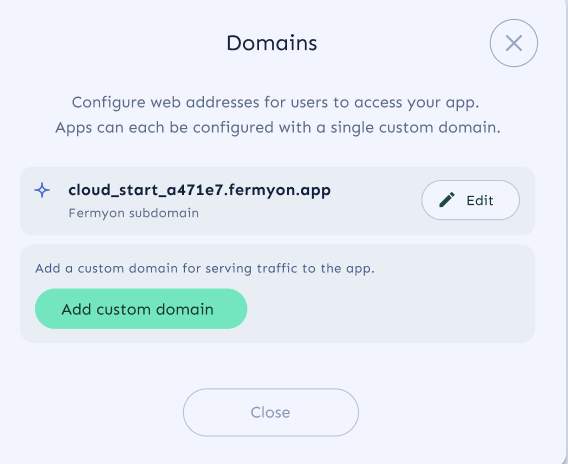Add a custom domain with green button

141,309
